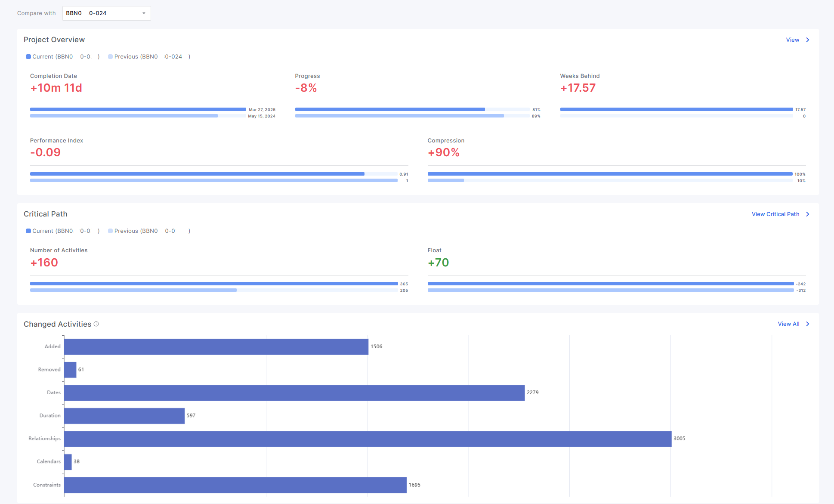Click the Duration bar showing 597

pyautogui.click(x=124, y=416)
